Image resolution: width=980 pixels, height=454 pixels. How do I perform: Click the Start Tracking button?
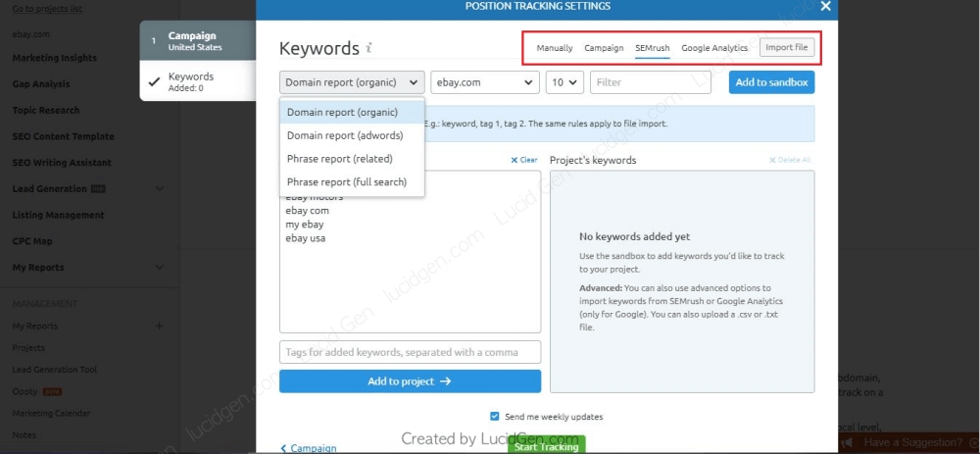(x=546, y=446)
